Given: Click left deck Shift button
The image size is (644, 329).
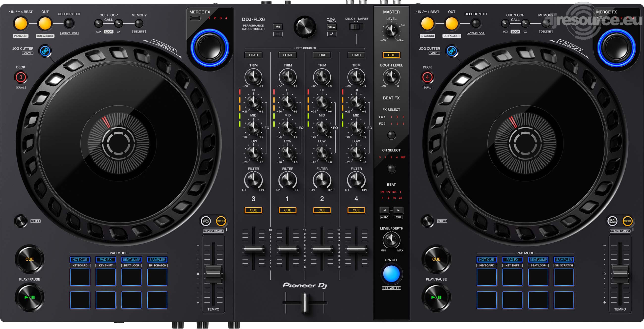Looking at the screenshot, I should point(21,221).
